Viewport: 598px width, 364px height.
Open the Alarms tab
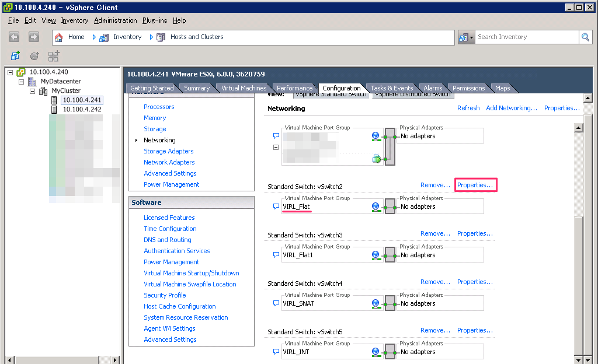(x=433, y=88)
